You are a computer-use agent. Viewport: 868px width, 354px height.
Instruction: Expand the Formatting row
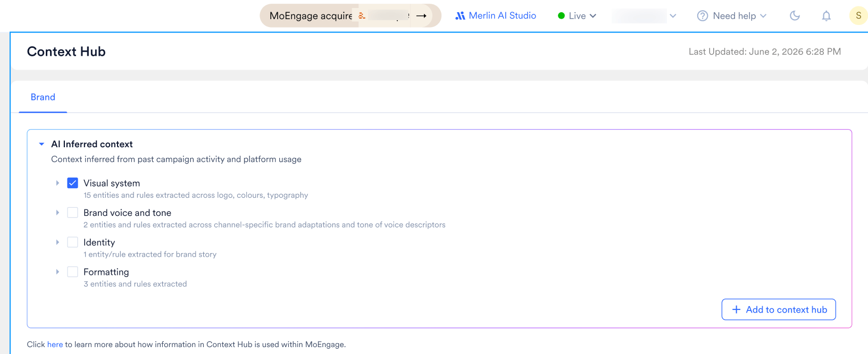[57, 272]
